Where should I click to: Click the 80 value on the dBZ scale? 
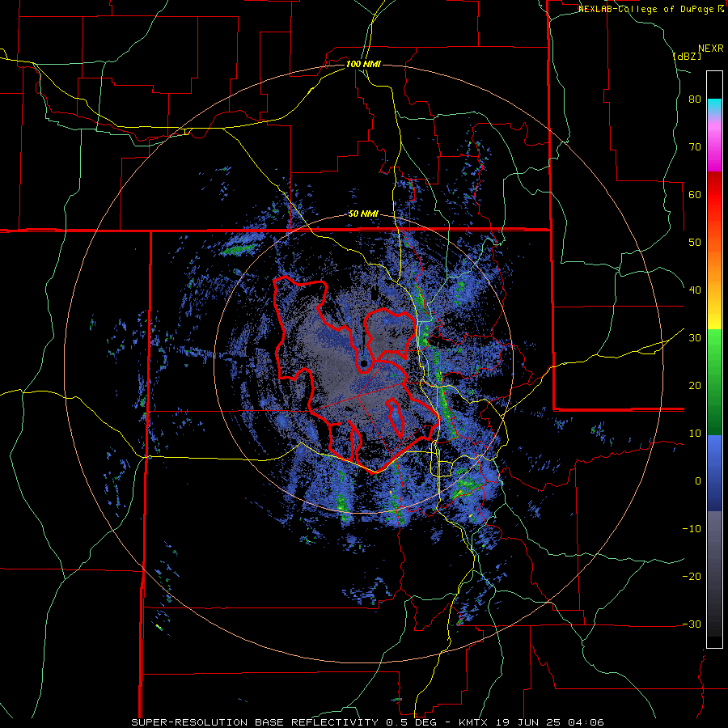(695, 99)
